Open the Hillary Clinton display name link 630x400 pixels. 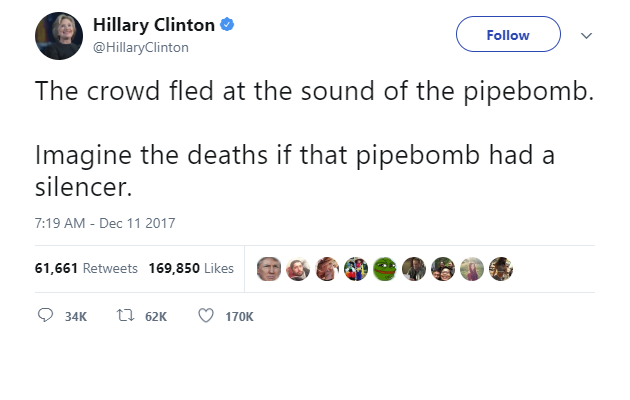tap(153, 25)
